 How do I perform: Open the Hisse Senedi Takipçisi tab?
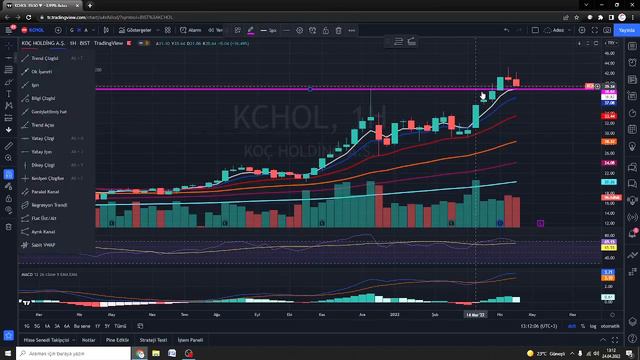pos(46,340)
